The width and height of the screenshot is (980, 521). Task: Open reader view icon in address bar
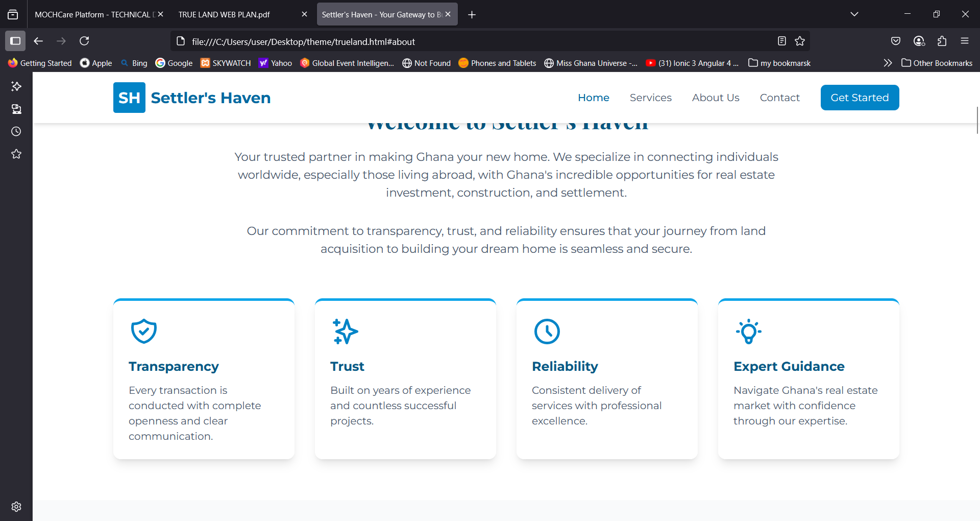[x=781, y=41]
